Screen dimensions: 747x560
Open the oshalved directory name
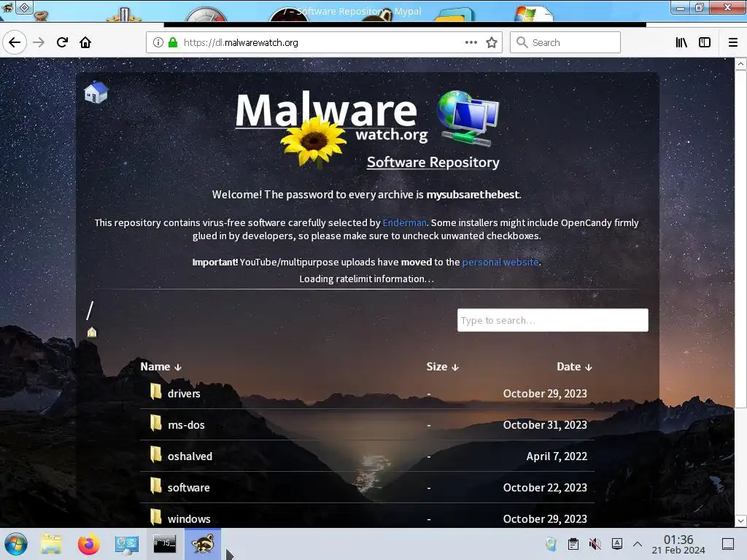pyautogui.click(x=190, y=456)
